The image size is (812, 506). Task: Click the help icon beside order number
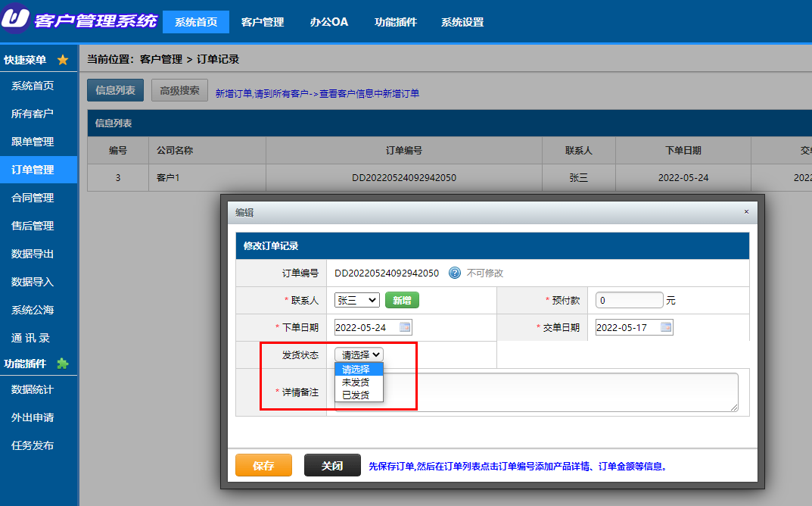pyautogui.click(x=455, y=273)
